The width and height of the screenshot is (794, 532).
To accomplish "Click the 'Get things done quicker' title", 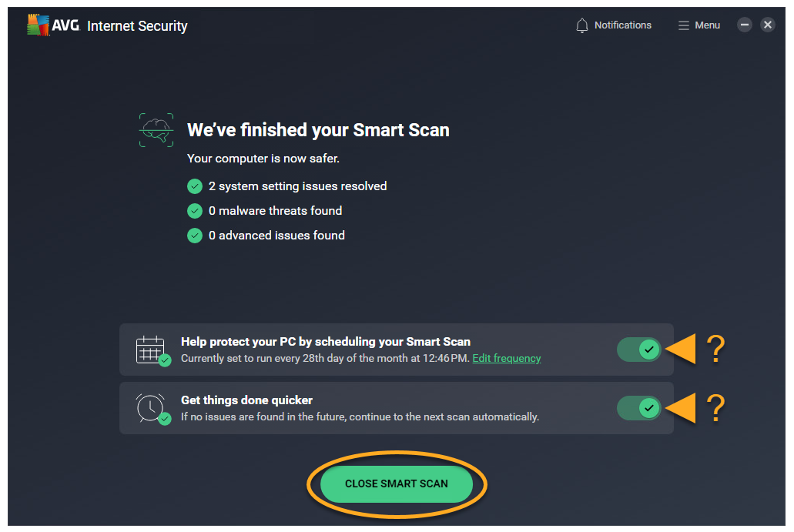I will [246, 400].
